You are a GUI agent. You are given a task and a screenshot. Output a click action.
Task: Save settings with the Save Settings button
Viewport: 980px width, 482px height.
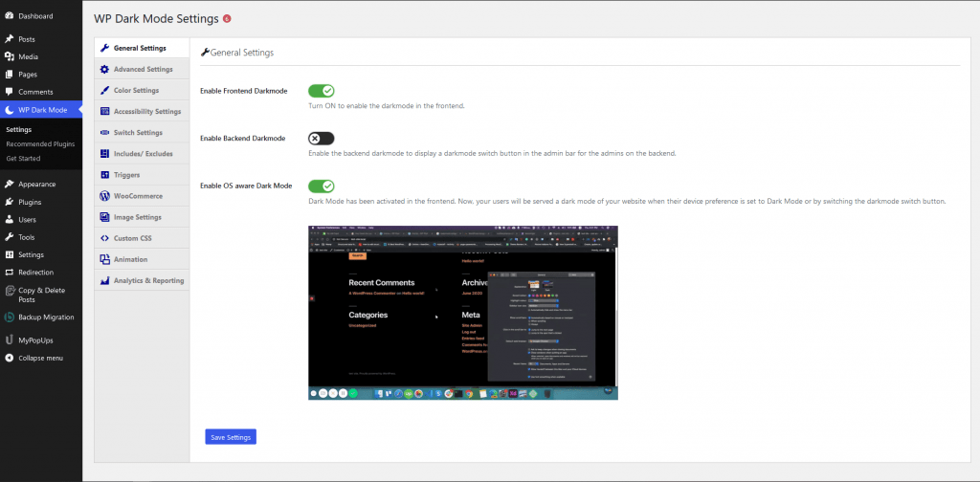[x=231, y=437]
